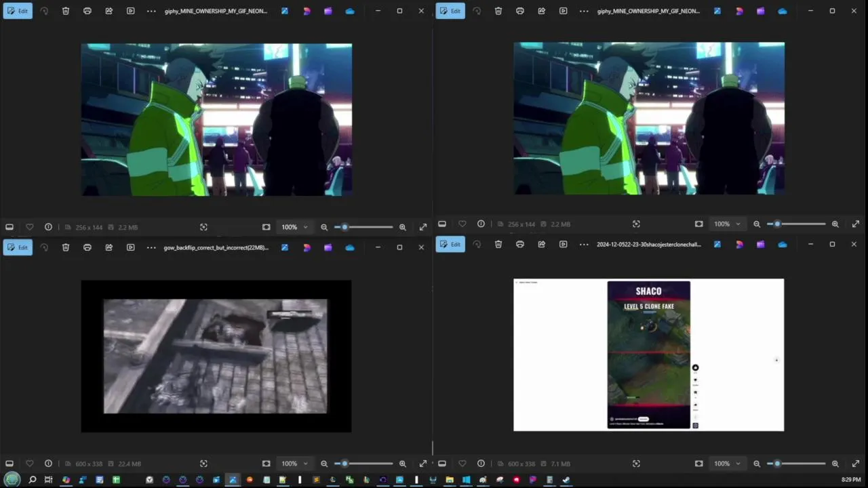Click the gow_backflip GIF preview image

point(216,357)
